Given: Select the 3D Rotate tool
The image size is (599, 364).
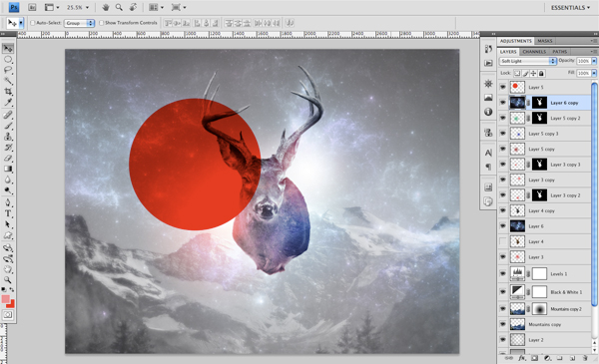Looking at the screenshot, I should tap(8, 248).
